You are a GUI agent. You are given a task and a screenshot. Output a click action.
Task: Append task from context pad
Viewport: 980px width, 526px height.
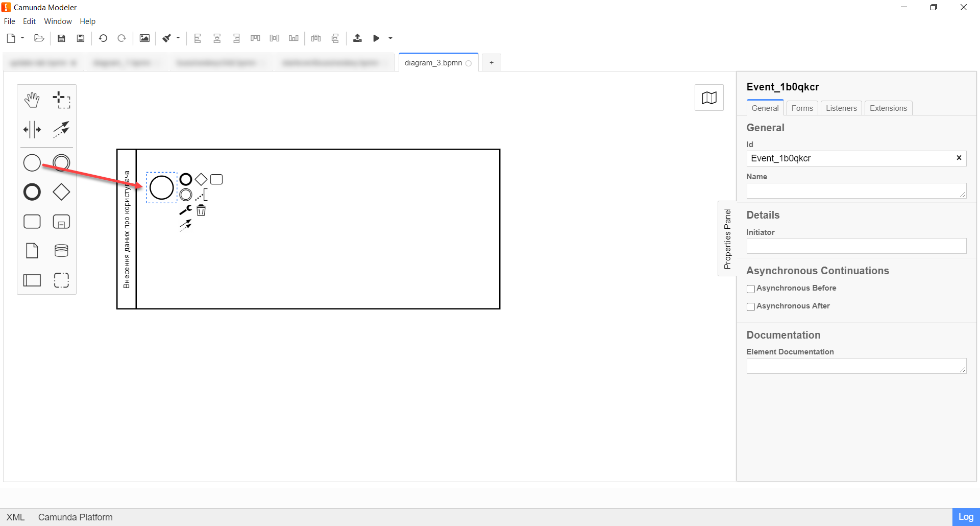tap(216, 179)
